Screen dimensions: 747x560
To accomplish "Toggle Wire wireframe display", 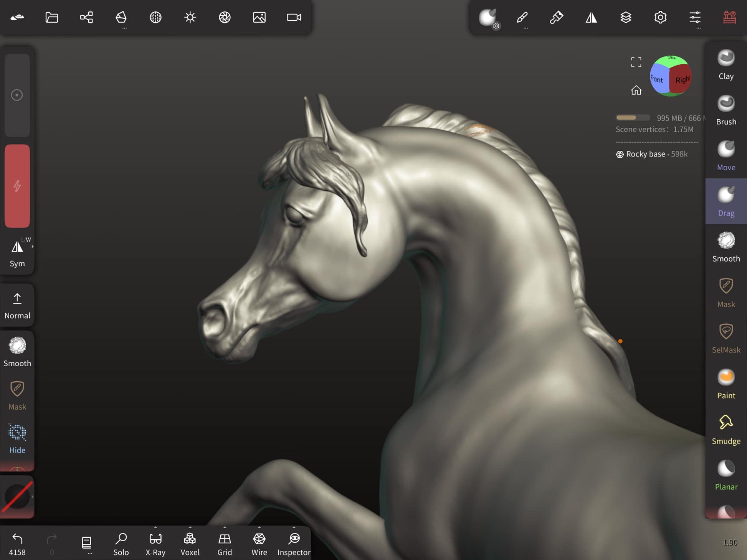I will tap(259, 544).
